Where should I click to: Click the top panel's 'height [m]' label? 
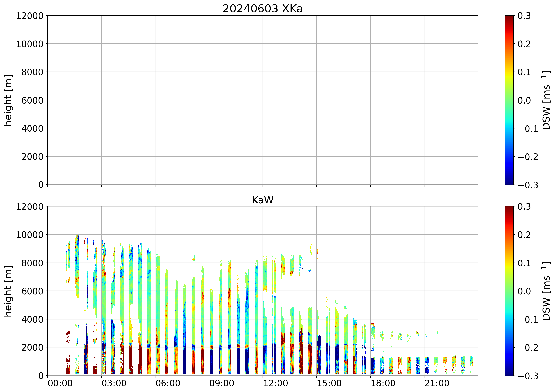click(x=8, y=100)
